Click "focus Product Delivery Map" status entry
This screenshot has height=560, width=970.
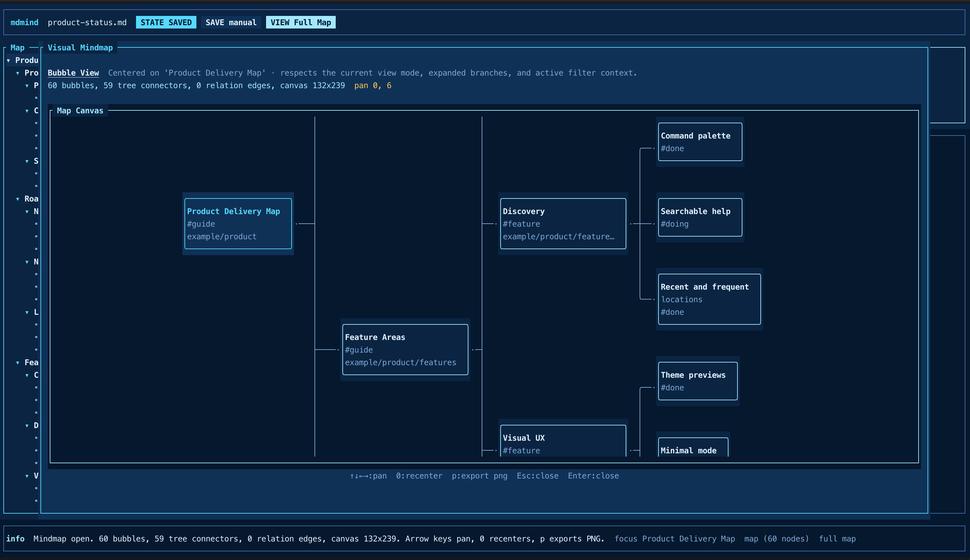tap(675, 538)
